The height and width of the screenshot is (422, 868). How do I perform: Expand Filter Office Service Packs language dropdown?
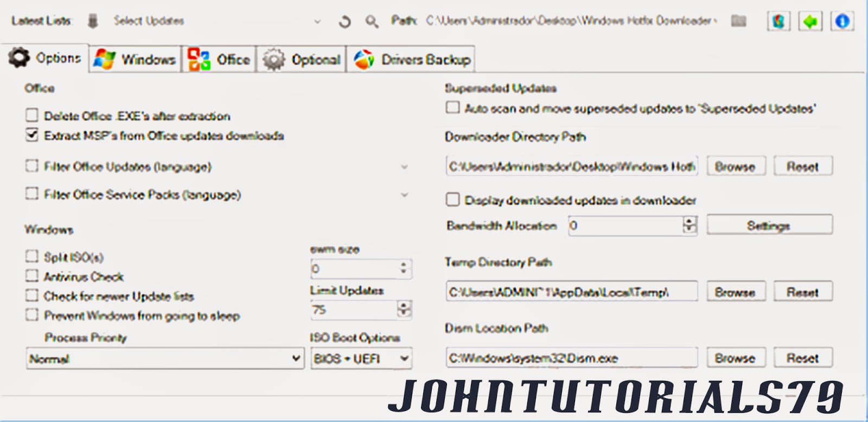(404, 194)
